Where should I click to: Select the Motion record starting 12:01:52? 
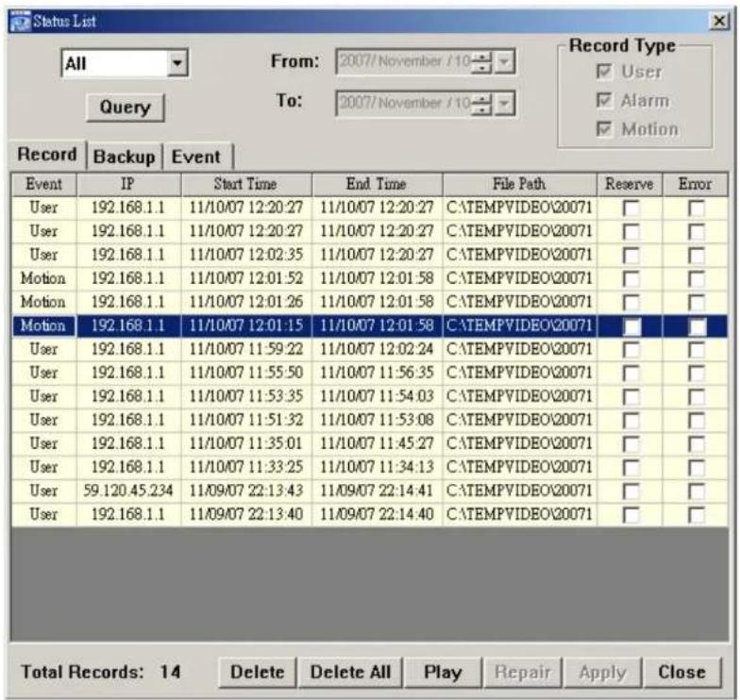[370, 278]
